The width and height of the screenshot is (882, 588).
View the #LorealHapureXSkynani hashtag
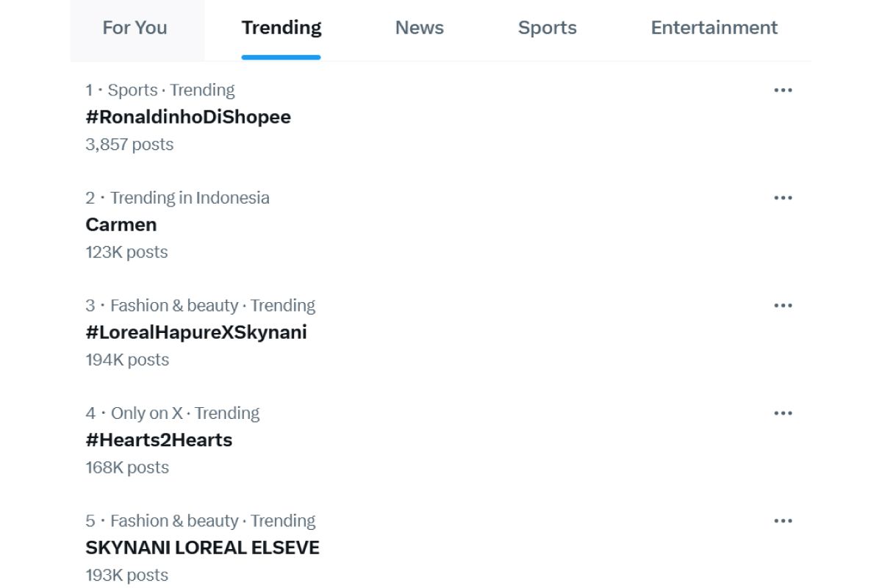click(x=196, y=332)
